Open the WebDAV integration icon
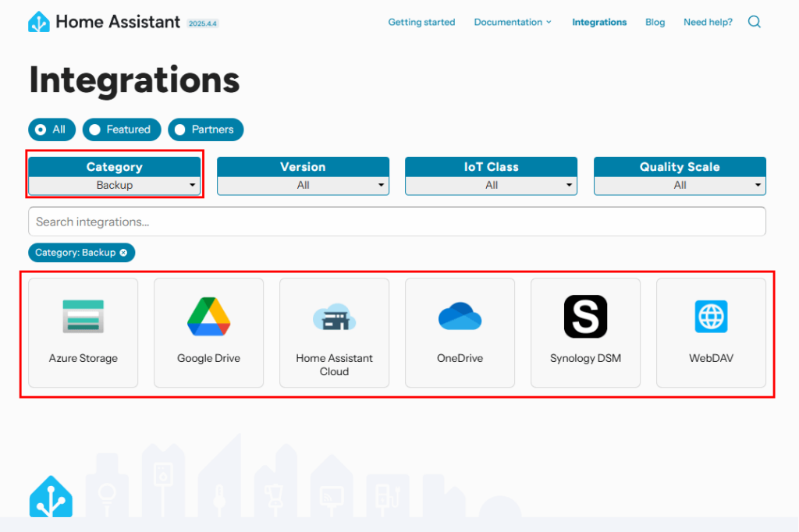This screenshot has height=532, width=799. [x=711, y=317]
